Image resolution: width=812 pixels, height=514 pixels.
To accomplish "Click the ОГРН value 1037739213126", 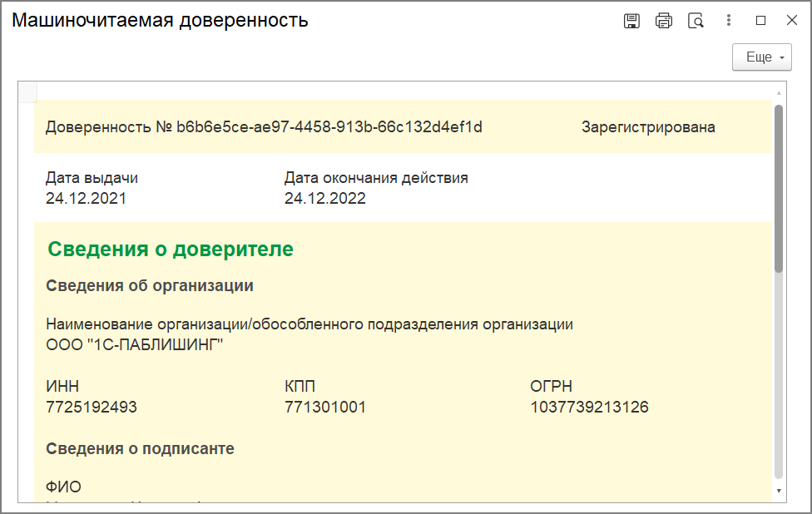I will (x=589, y=408).
